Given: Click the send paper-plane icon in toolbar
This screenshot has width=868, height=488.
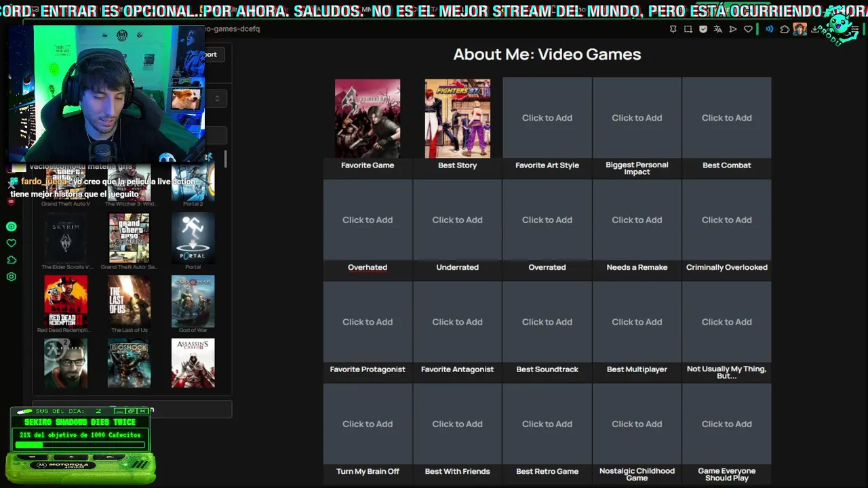Looking at the screenshot, I should [x=733, y=29].
